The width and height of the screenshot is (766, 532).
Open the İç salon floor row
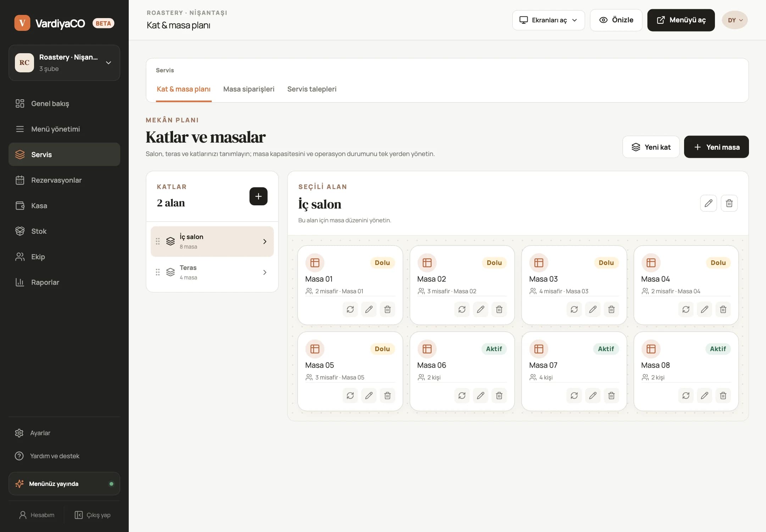212,242
